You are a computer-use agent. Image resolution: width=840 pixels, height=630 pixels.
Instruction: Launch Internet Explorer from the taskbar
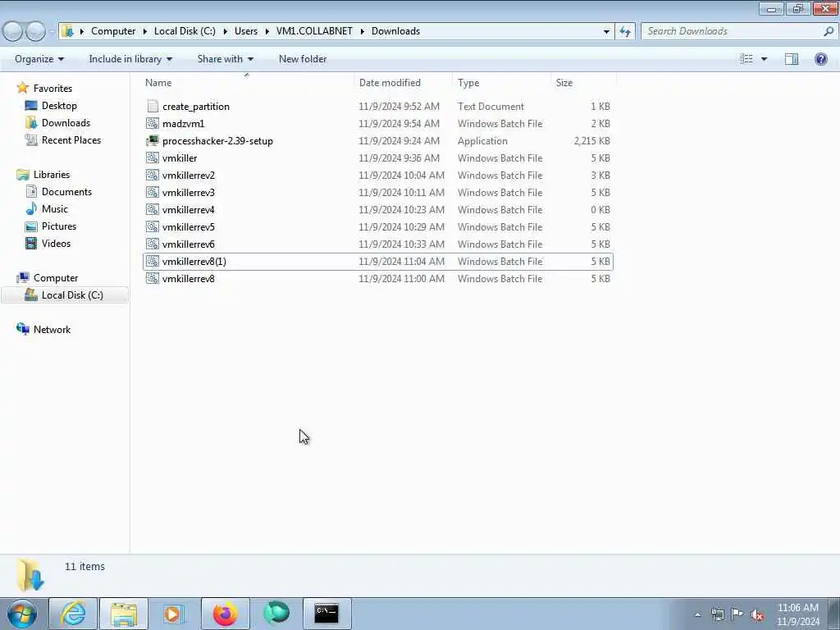(73, 614)
